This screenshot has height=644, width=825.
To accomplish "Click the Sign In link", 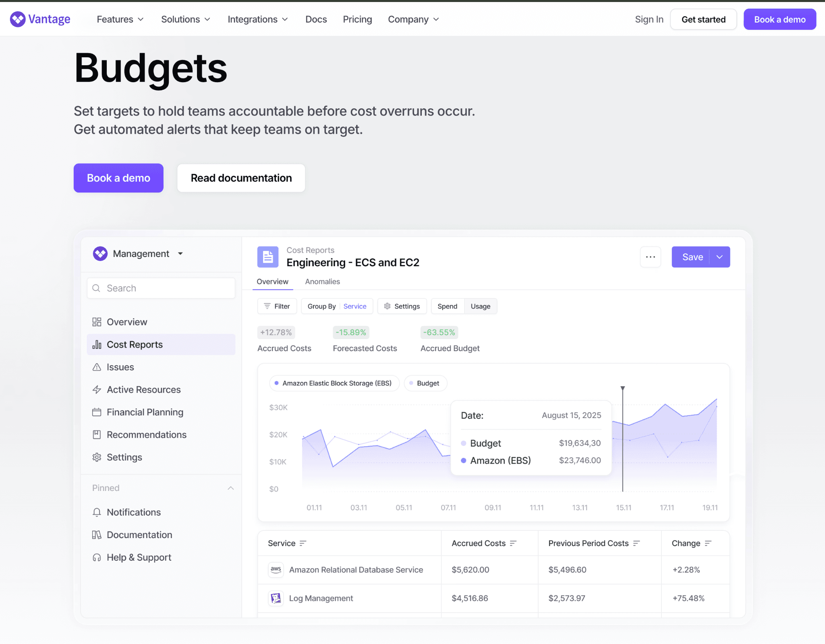I will coord(649,19).
